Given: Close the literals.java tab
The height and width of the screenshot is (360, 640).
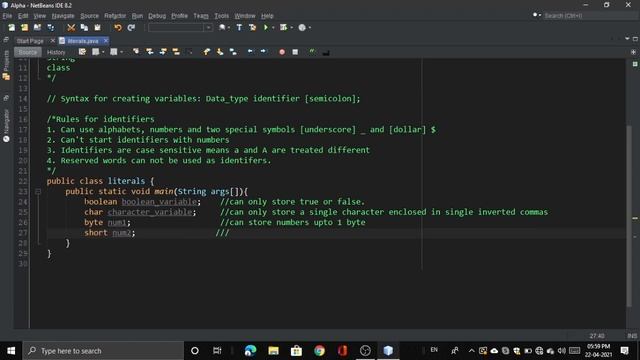Looking at the screenshot, I should coord(106,41).
